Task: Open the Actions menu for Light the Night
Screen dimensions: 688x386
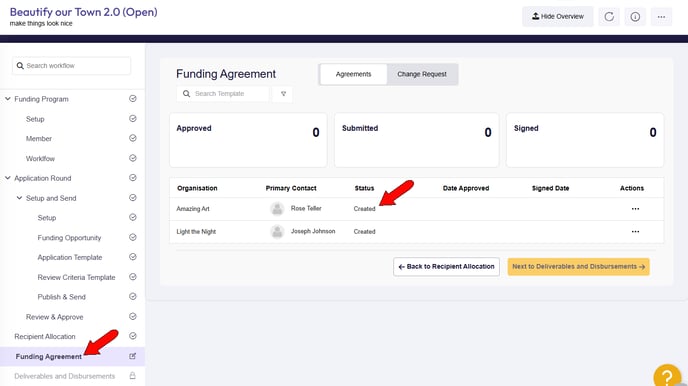Action: point(635,232)
